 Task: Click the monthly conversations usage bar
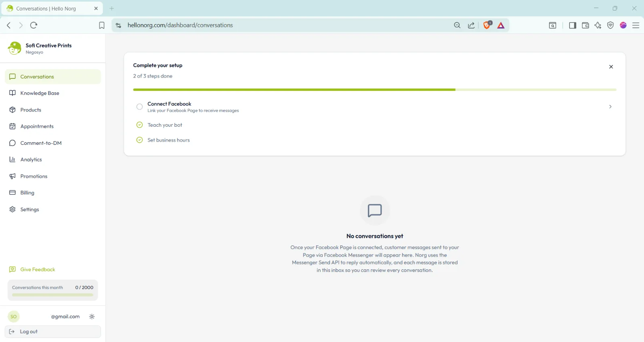53,295
